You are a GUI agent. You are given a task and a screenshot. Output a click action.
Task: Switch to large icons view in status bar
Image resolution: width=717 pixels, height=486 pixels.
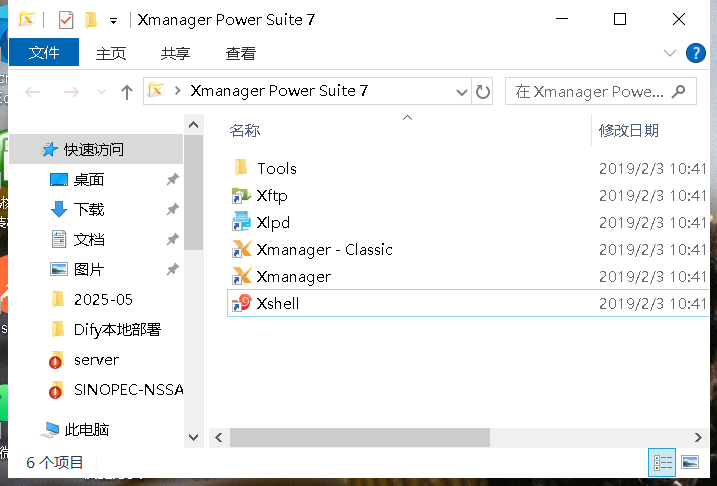pos(689,462)
